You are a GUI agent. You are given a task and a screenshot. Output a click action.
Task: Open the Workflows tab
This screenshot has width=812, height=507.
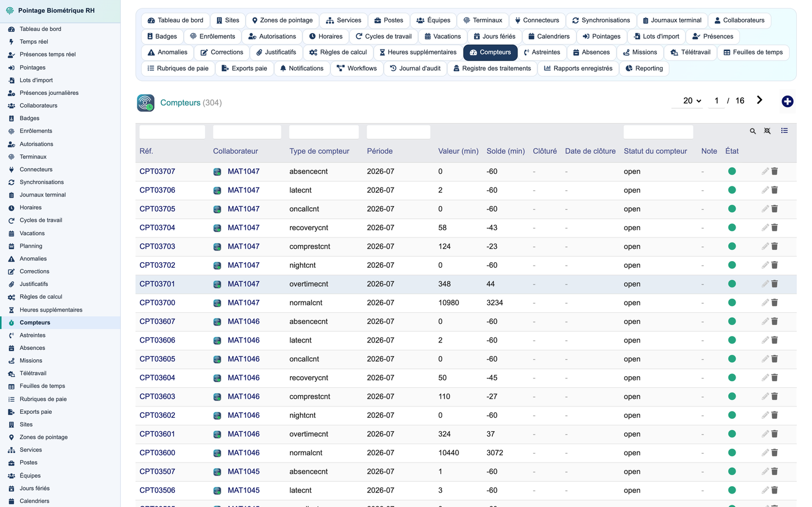[357, 68]
